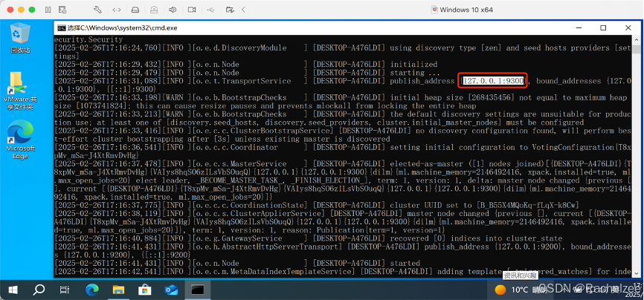
Task: Open Outlook mail from the taskbar
Action: point(171,290)
